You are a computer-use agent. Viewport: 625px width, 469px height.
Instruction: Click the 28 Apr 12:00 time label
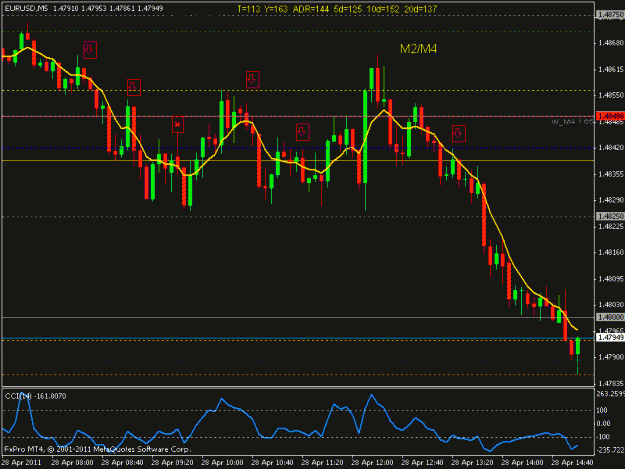point(372,463)
